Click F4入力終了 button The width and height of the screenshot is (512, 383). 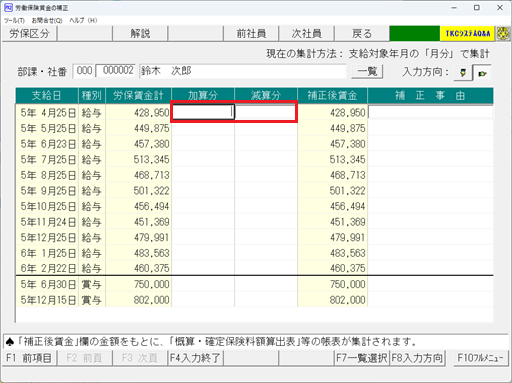coord(195,358)
